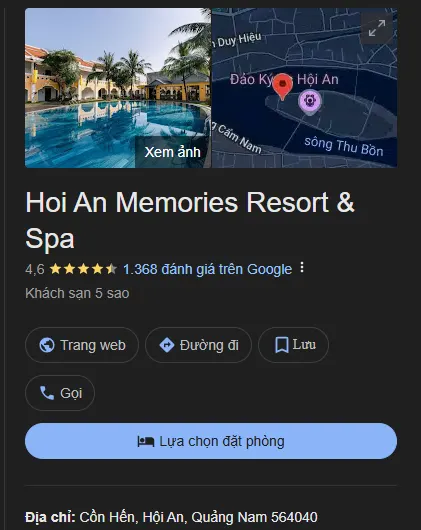The height and width of the screenshot is (530, 421).
Task: Open the three-dot more options menu
Action: [x=302, y=268]
